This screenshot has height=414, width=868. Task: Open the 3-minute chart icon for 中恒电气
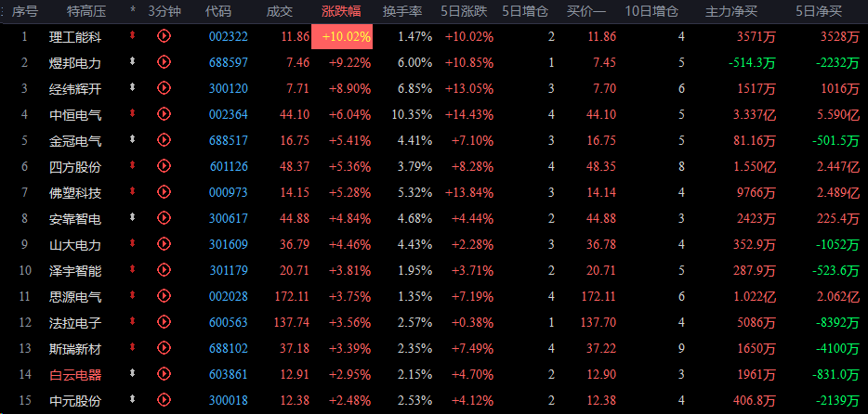[164, 114]
